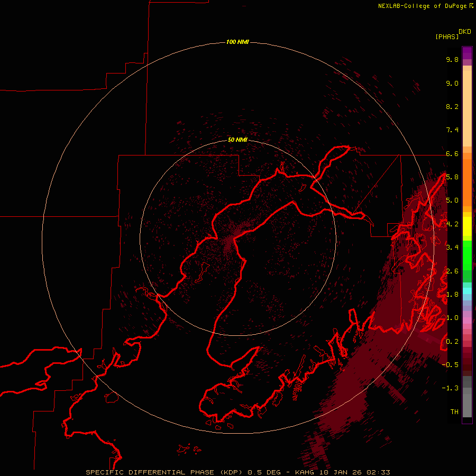Click the 8.2 colorbar value label
The width and height of the screenshot is (476, 476).
click(x=452, y=106)
